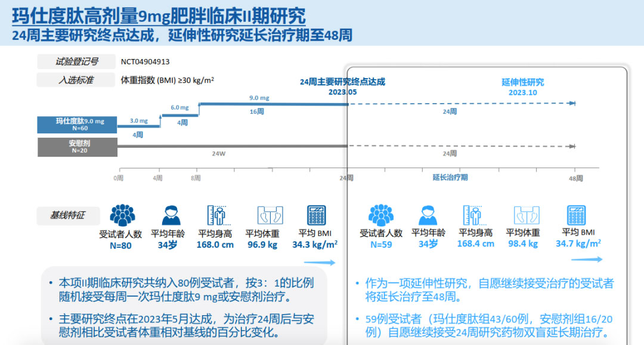
Task: Click the NCT04904913 registration number
Action: click(x=145, y=61)
